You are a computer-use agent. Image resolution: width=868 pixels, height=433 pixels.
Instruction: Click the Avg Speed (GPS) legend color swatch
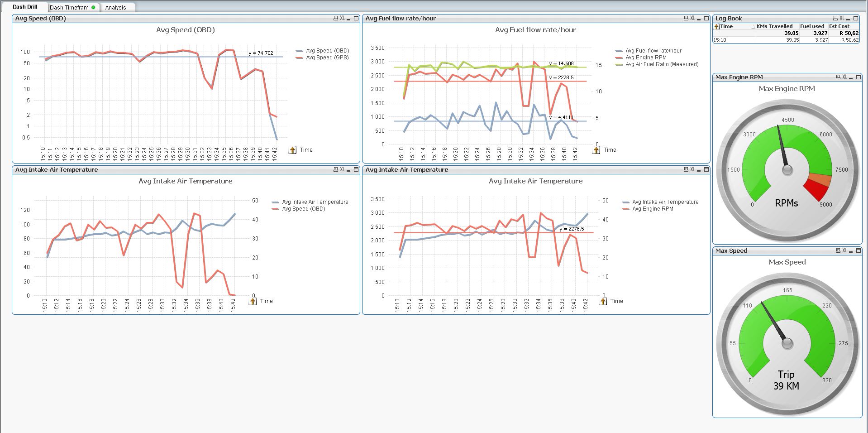point(299,58)
